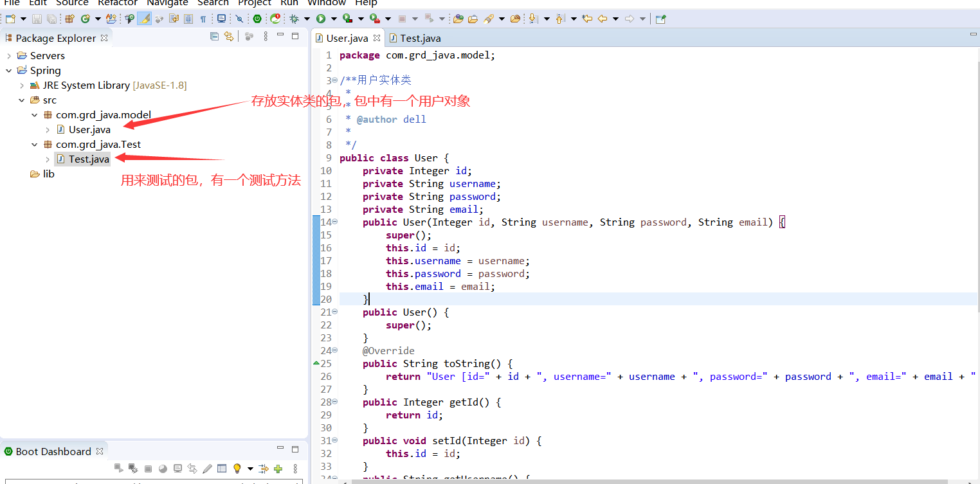
Task: Open the Back history dropdown arrow
Action: click(615, 19)
